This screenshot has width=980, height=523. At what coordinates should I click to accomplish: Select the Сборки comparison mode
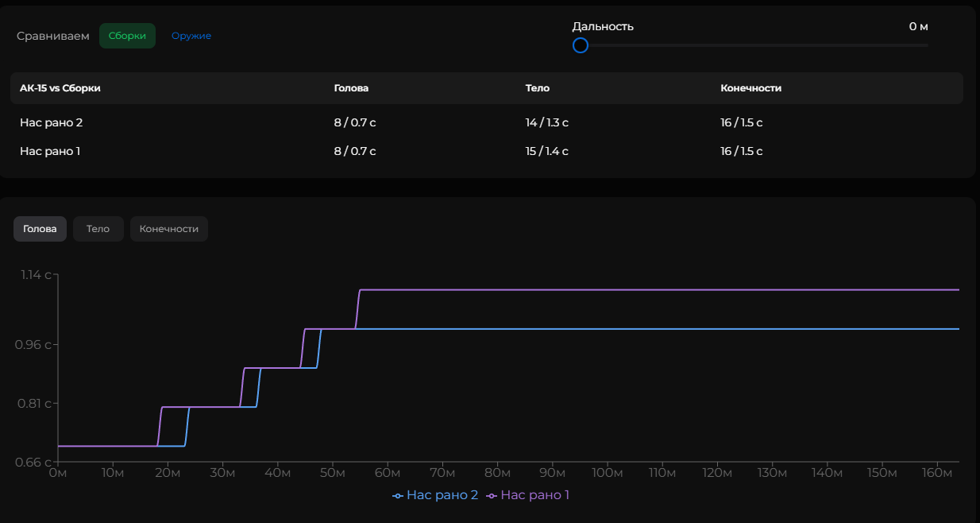[x=127, y=36]
